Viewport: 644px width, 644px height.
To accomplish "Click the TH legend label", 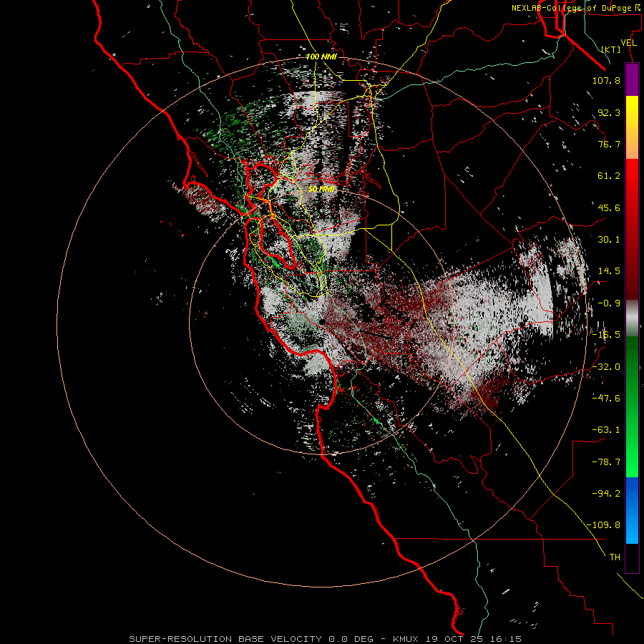I will 615,557.
